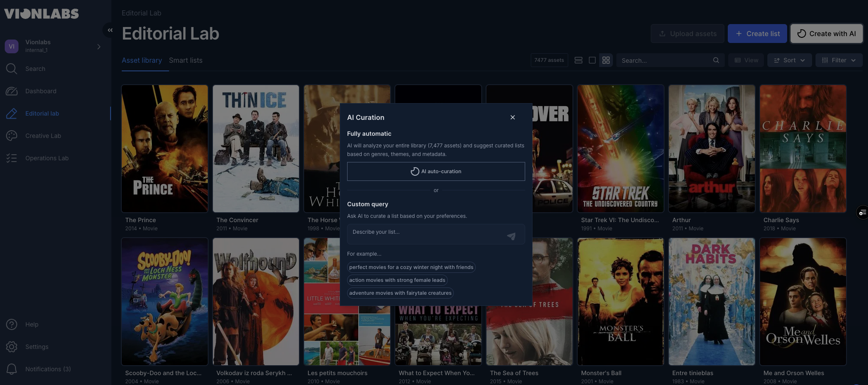The height and width of the screenshot is (385, 868).
Task: Open the View options button
Action: [746, 61]
